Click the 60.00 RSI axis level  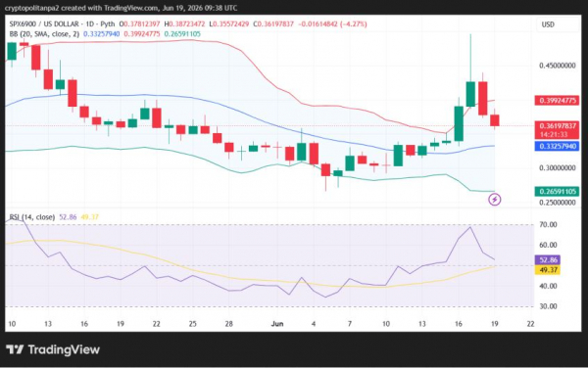coord(548,245)
